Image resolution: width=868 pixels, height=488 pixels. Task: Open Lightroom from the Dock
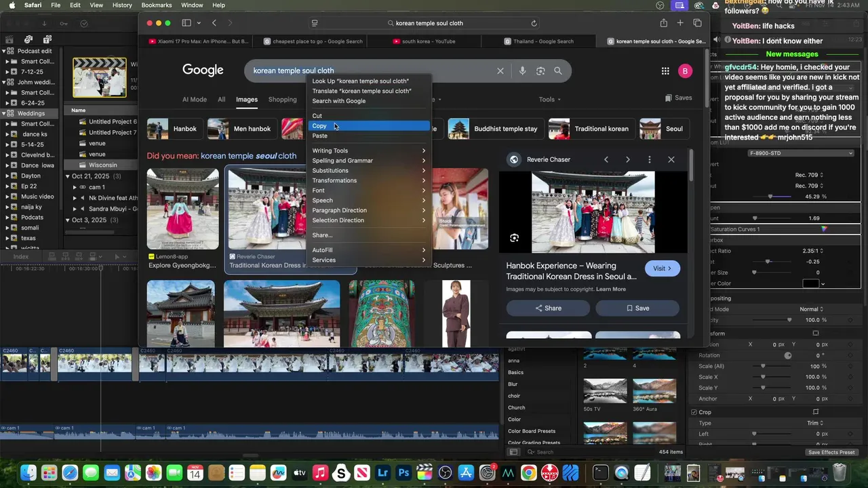coord(383,472)
